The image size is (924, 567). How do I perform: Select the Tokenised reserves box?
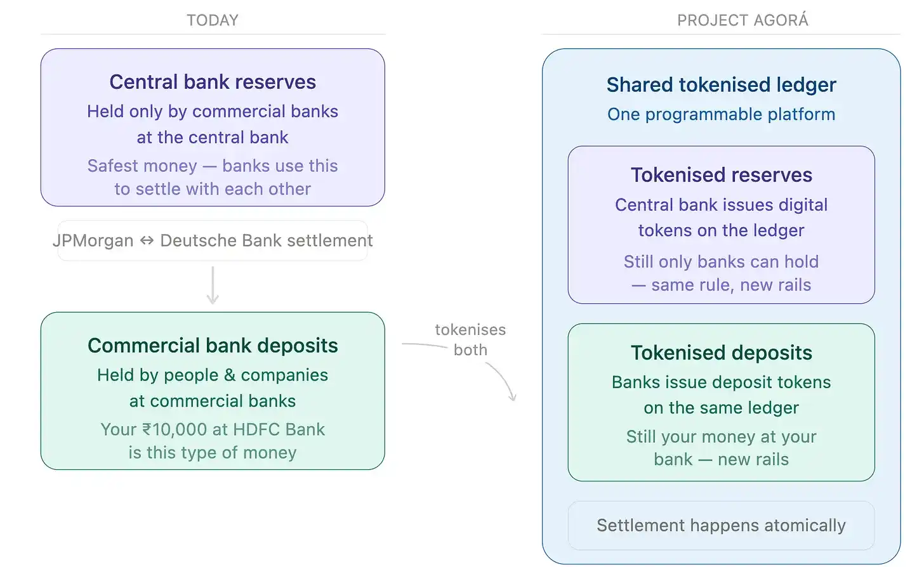[x=722, y=225]
